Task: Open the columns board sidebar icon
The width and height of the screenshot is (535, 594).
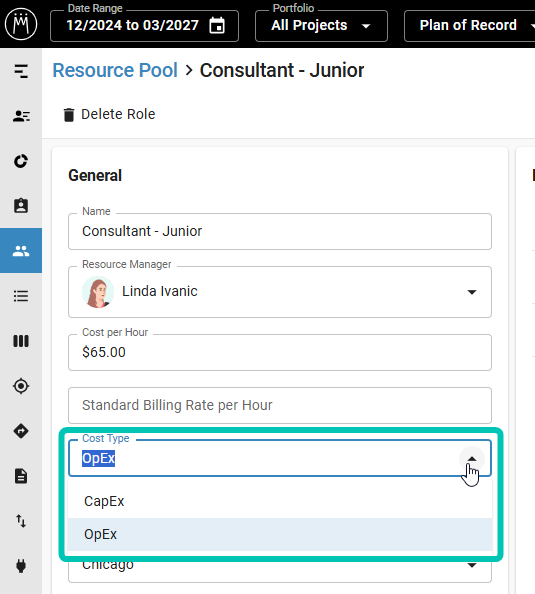Action: click(21, 341)
